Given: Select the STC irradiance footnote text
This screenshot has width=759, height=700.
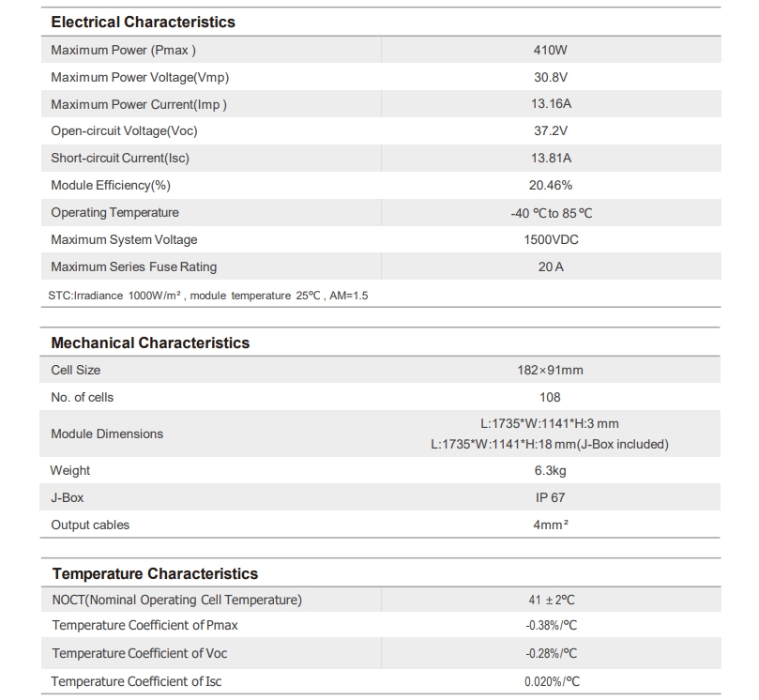Looking at the screenshot, I should coord(207,296).
